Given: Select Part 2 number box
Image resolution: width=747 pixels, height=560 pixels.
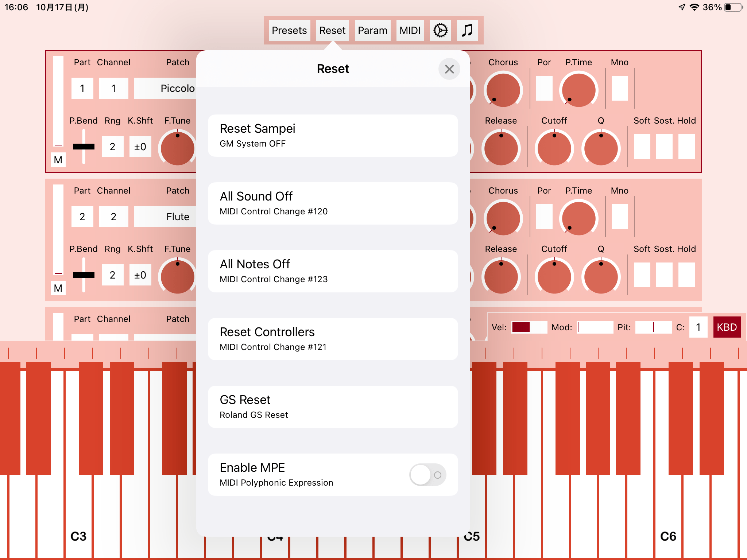Looking at the screenshot, I should pyautogui.click(x=82, y=217).
